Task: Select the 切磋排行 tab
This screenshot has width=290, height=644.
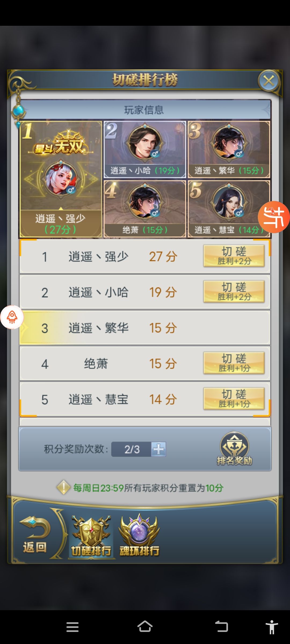Action: coord(91,535)
